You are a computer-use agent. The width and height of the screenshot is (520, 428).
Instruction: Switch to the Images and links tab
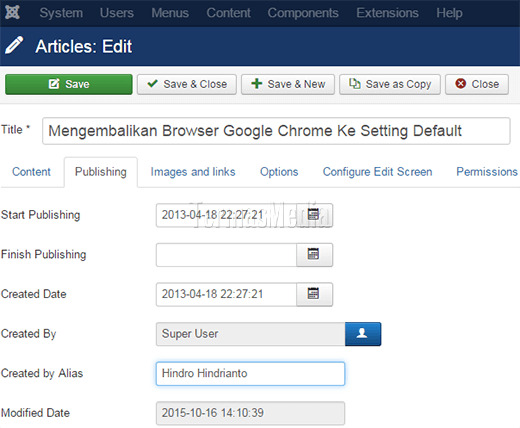193,172
